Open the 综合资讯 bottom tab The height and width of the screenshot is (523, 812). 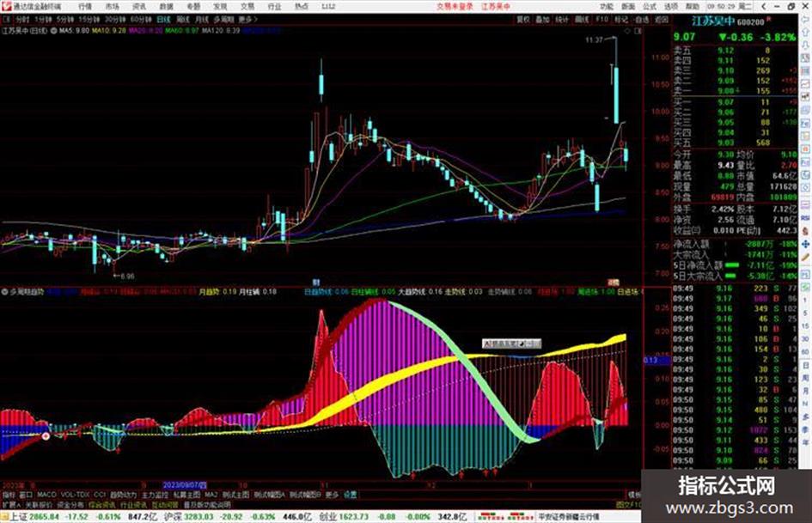click(102, 504)
